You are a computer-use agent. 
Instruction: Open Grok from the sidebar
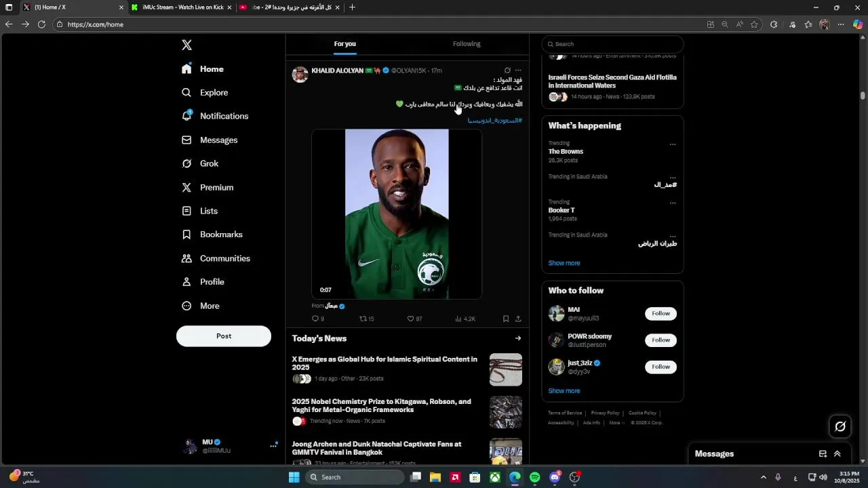pos(200,163)
